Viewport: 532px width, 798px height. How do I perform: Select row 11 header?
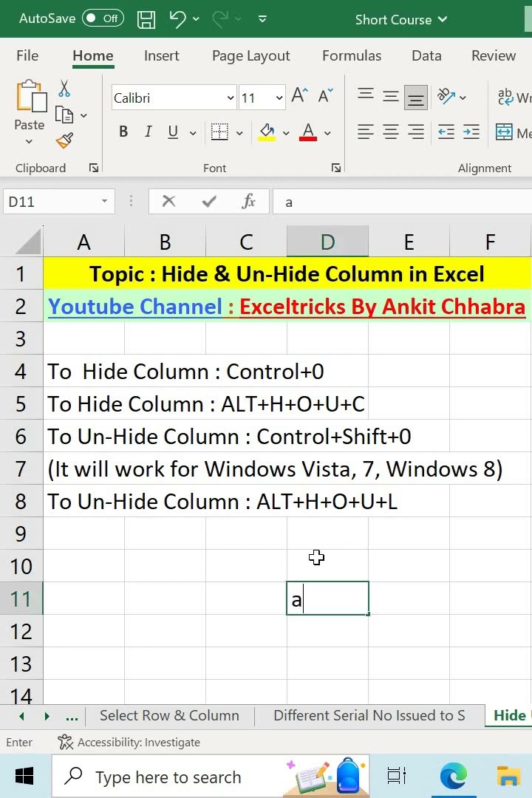21,598
